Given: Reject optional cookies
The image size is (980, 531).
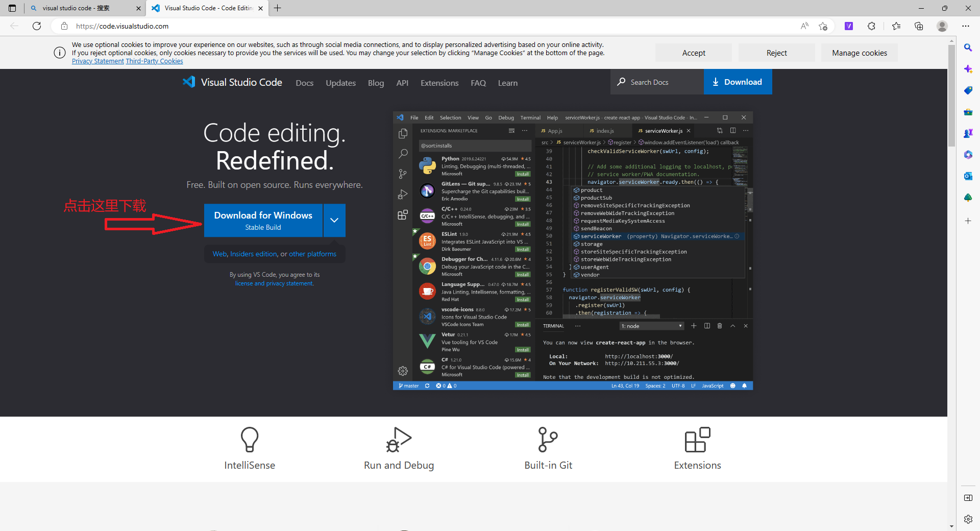Looking at the screenshot, I should (777, 53).
